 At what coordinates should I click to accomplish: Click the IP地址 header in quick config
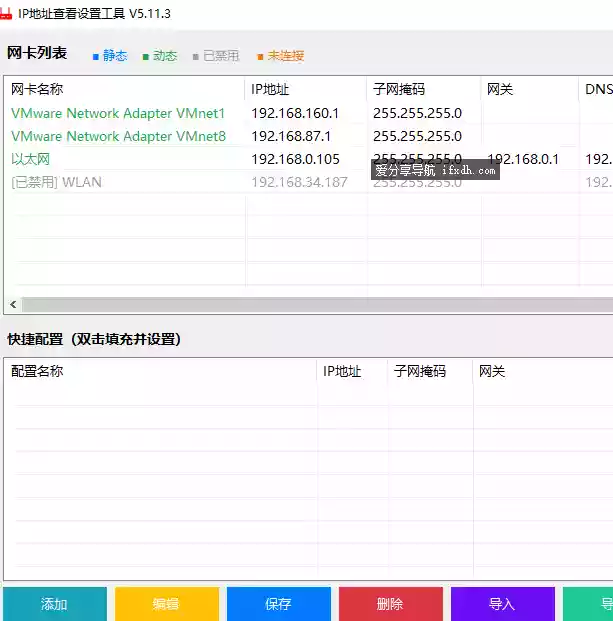352,371
